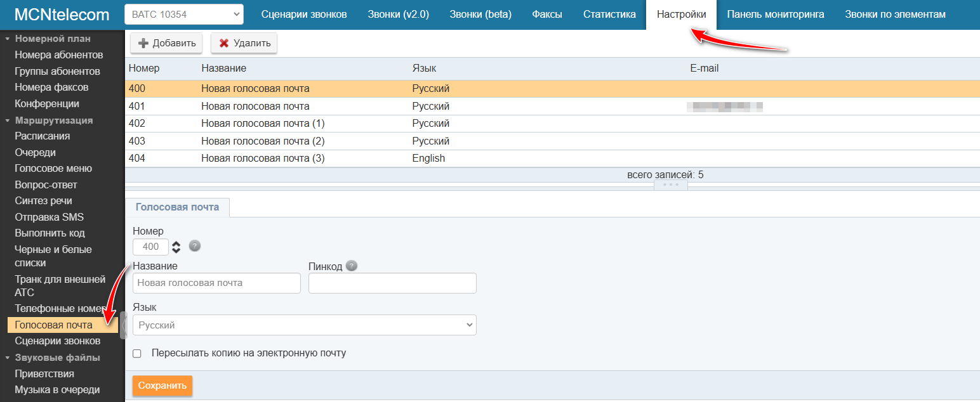Open the Звонки (v2.0) tab

398,14
